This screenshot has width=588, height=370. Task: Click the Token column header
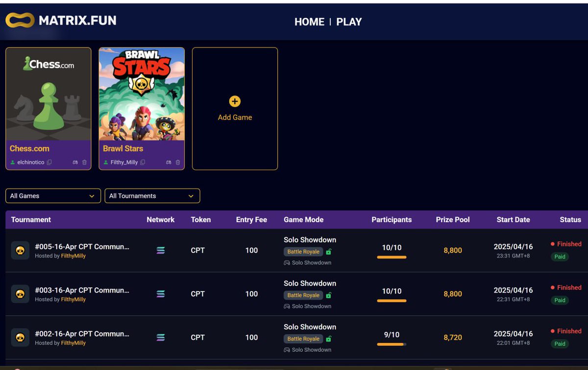click(201, 220)
